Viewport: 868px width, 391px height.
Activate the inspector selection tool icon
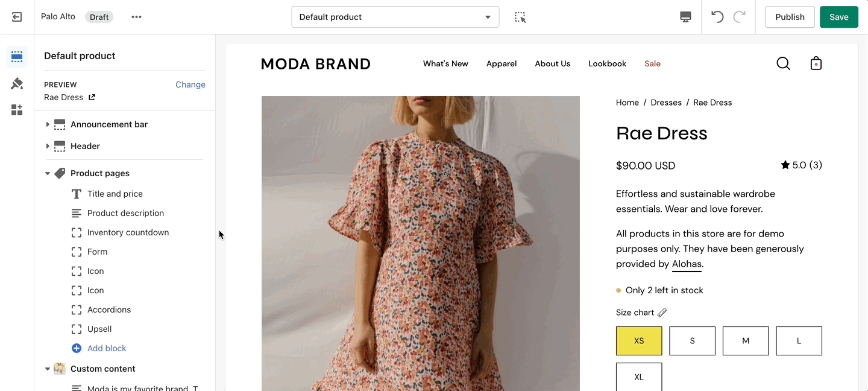pyautogui.click(x=520, y=17)
